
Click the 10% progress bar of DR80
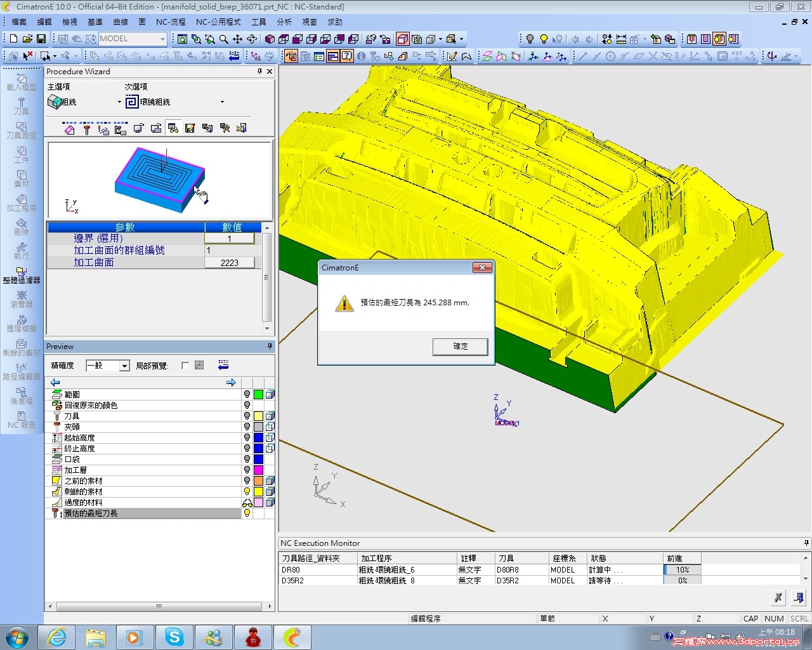point(683,570)
